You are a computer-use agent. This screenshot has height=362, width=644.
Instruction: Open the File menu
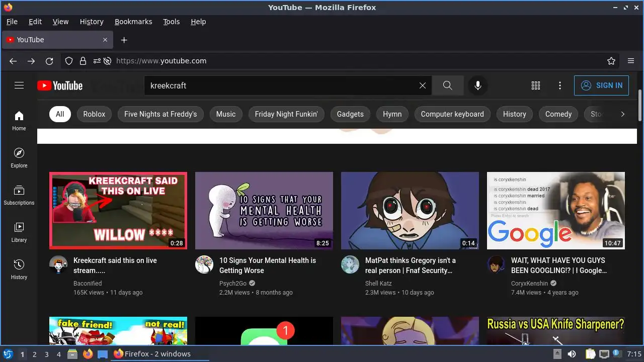[12, 22]
